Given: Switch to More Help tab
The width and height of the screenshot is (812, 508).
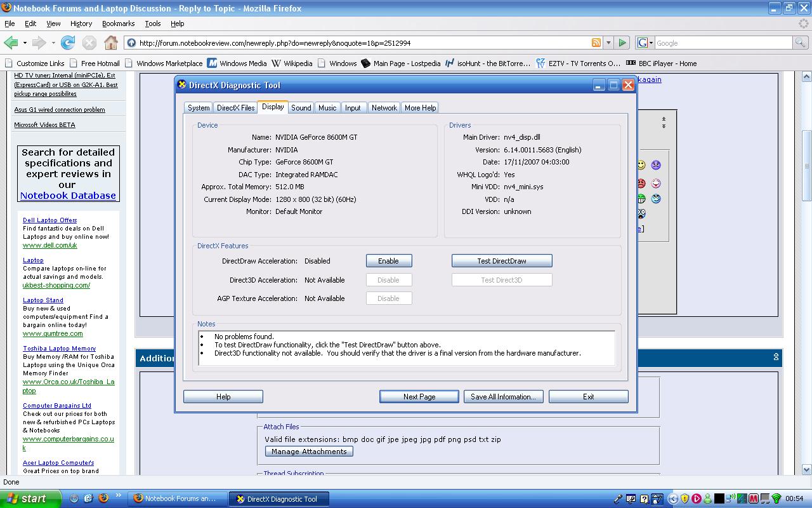Looking at the screenshot, I should (420, 108).
